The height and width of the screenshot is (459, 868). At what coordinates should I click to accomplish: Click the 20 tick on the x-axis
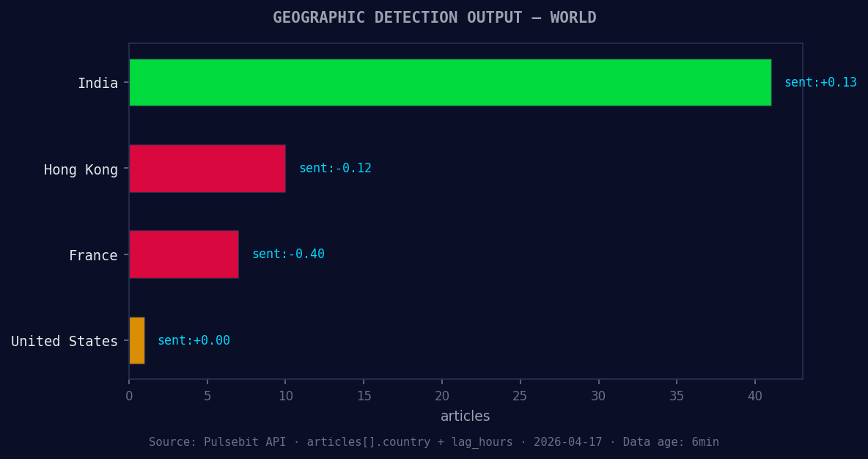pos(442,395)
